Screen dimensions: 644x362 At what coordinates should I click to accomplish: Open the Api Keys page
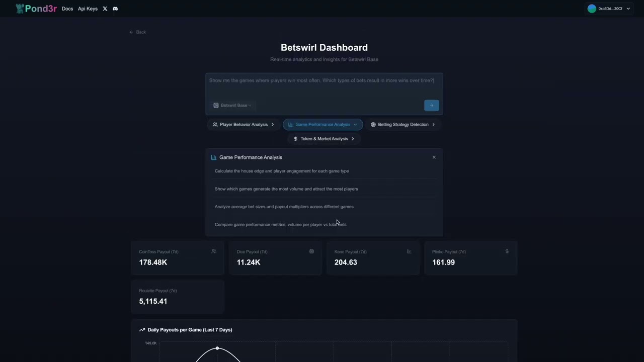88,9
